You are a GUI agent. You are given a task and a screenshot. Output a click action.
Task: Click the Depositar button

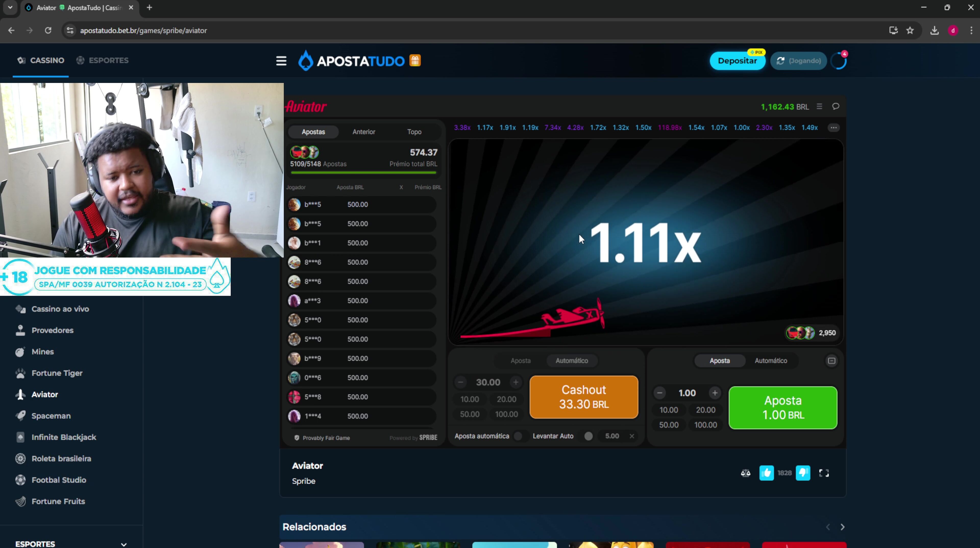(737, 61)
